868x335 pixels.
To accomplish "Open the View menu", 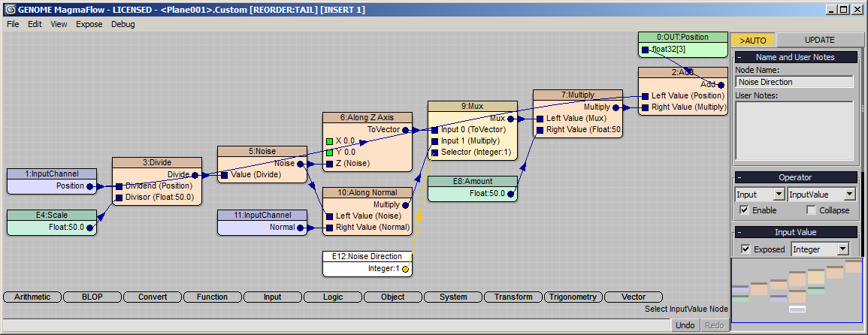I will [x=59, y=24].
